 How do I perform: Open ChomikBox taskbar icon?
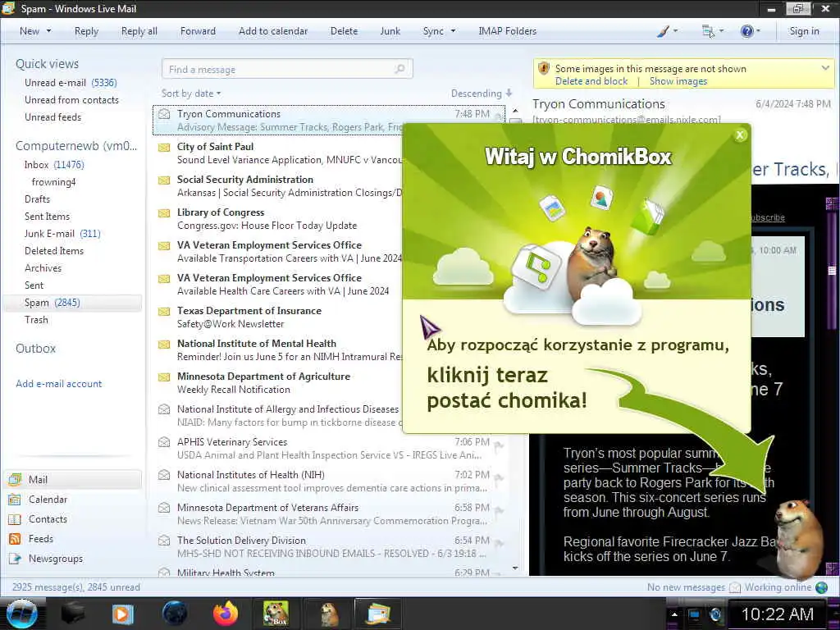[276, 614]
